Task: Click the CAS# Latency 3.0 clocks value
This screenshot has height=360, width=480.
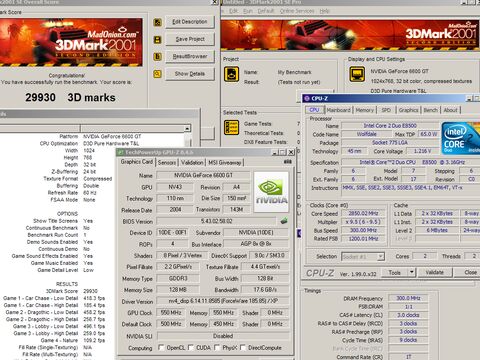Action: 408,315
